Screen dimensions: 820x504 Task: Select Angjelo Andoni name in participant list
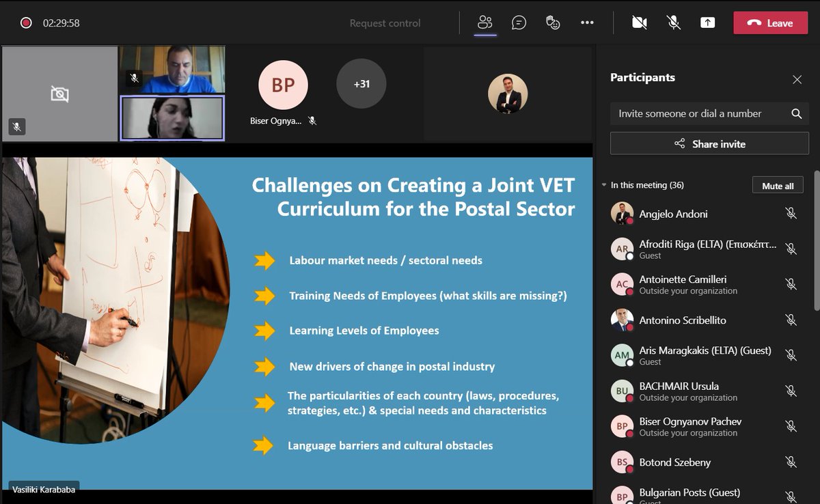point(673,214)
